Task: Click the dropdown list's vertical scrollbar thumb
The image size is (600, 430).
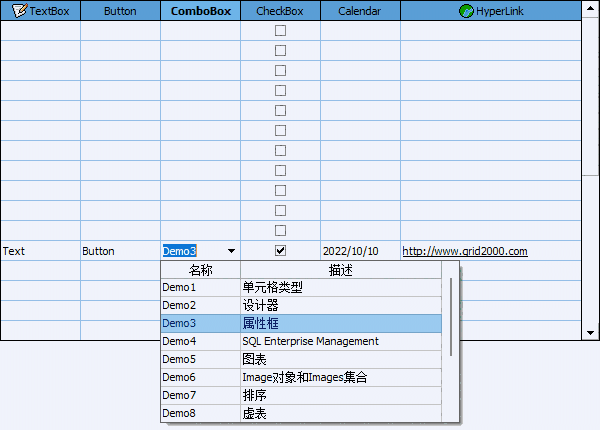Action: coord(451,315)
